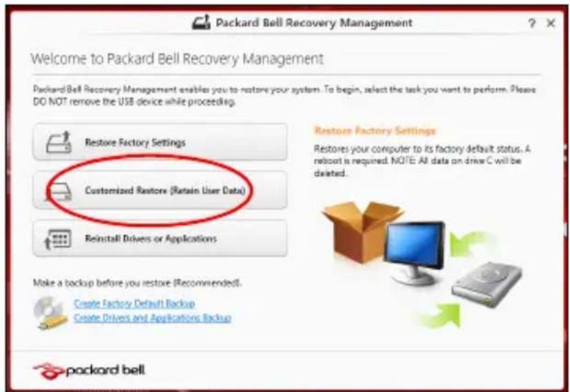Viewport: 570px width, 392px height.
Task: Select Reinstall Drivers or Applications
Action: (160, 239)
